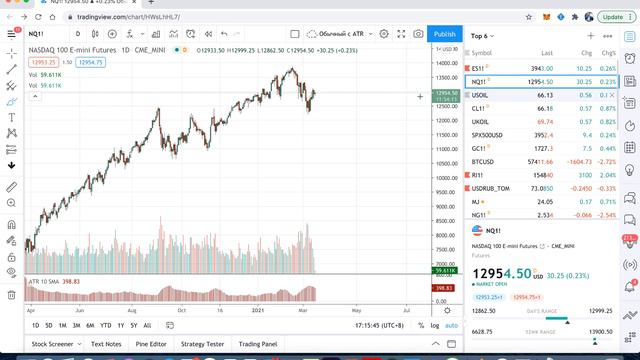
Task: Create an alert from the toolbar
Action: click(x=191, y=34)
